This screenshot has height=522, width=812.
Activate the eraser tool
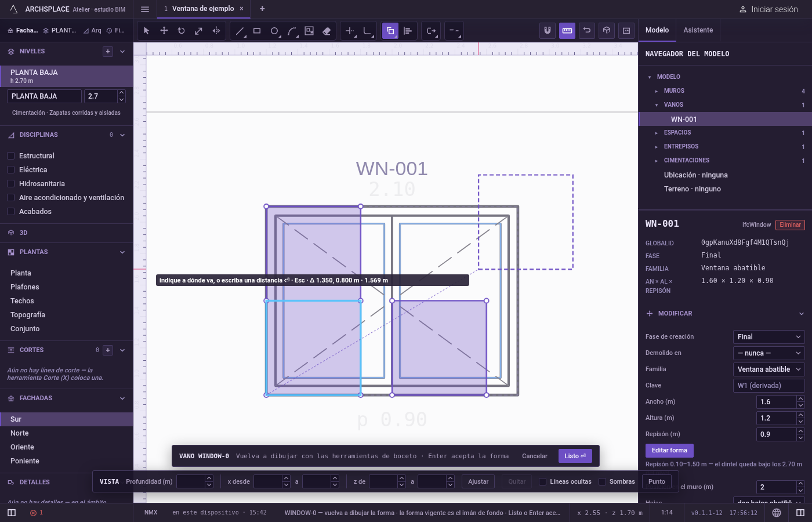pyautogui.click(x=327, y=31)
